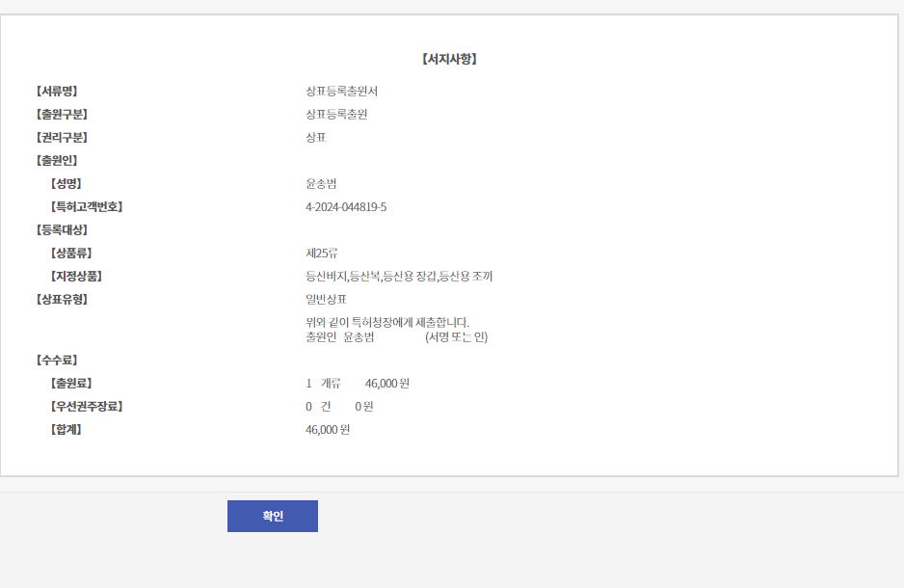Click the 출원구분 label
Image resolution: width=904 pixels, height=588 pixels.
62,114
